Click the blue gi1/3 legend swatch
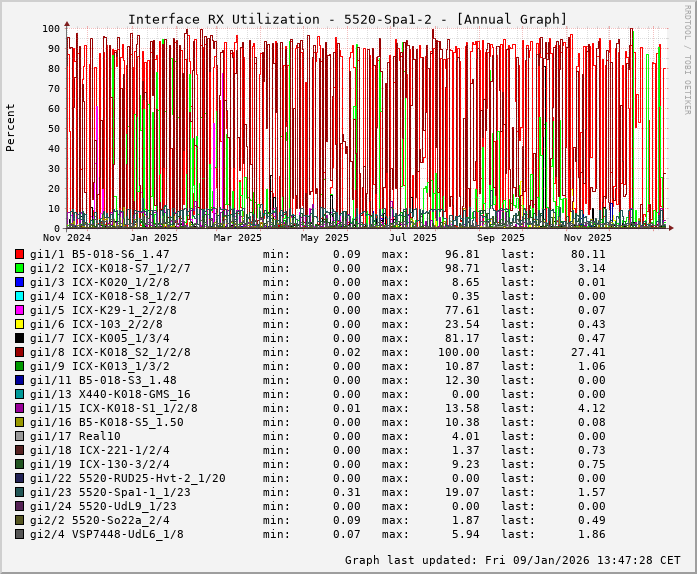 [x=19, y=282]
